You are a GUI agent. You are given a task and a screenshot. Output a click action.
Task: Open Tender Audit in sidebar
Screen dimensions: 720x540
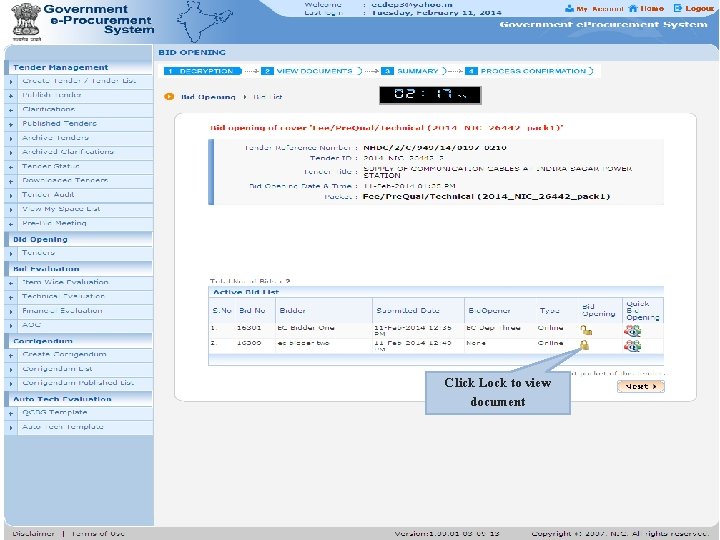48,195
